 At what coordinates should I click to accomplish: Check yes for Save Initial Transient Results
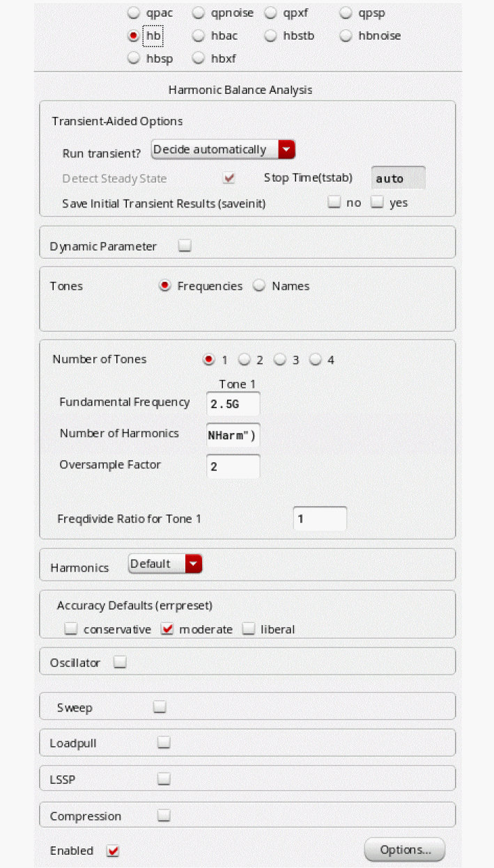click(x=378, y=203)
